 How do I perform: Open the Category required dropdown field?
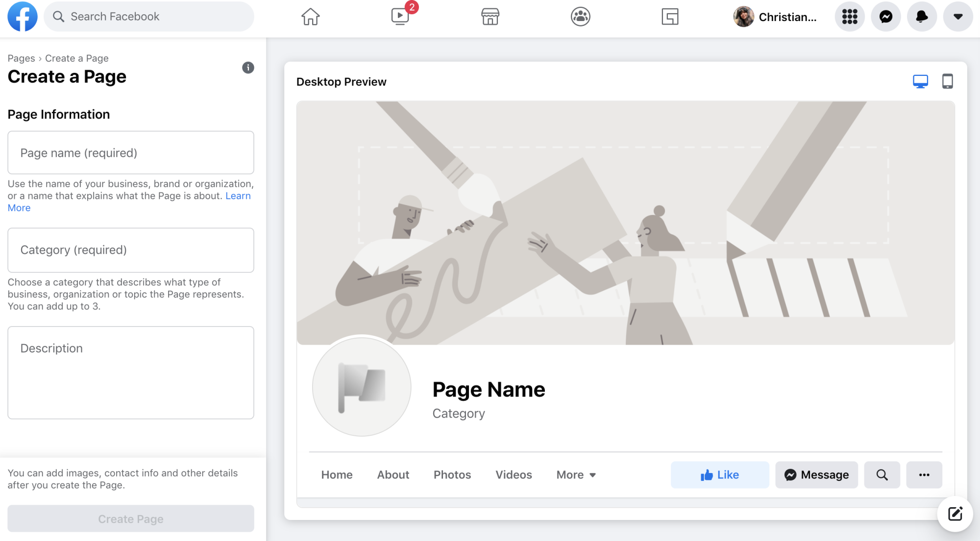[131, 250]
